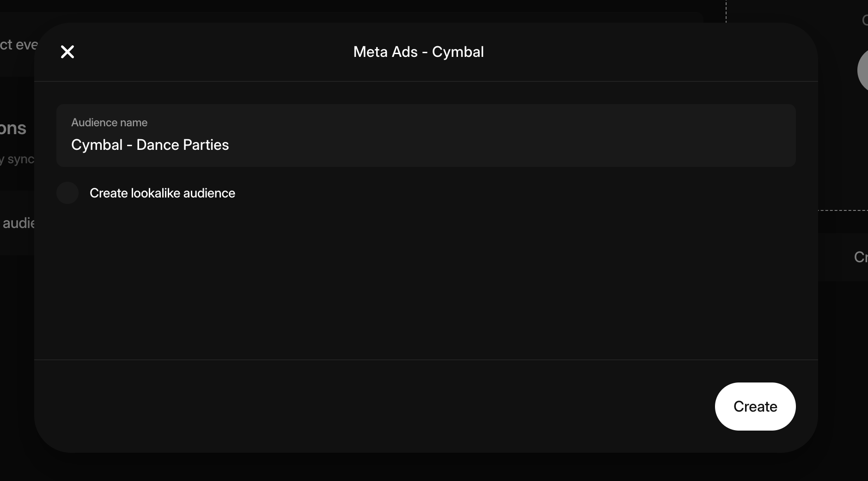
Task: Click the Create lookalike audience label
Action: pos(162,193)
